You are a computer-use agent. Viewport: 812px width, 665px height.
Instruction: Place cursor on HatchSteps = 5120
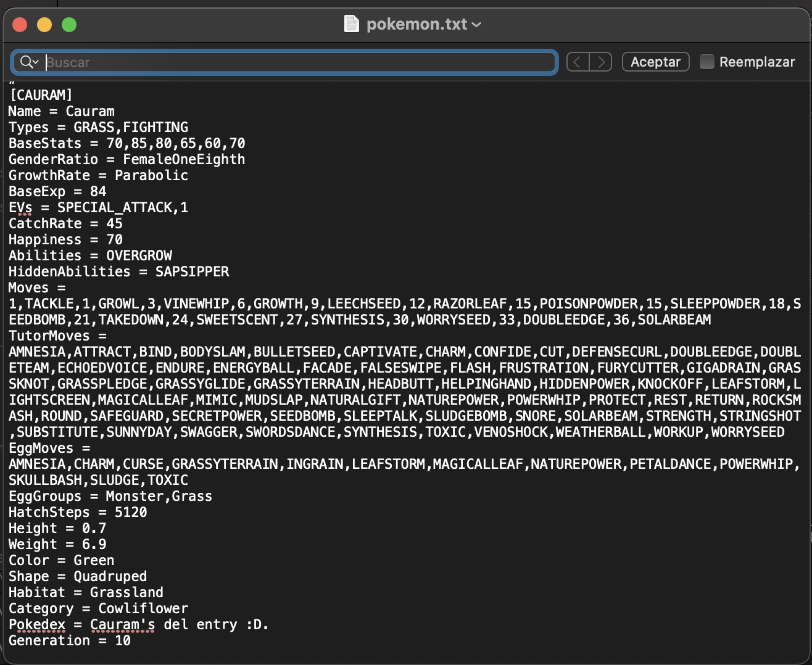click(78, 512)
